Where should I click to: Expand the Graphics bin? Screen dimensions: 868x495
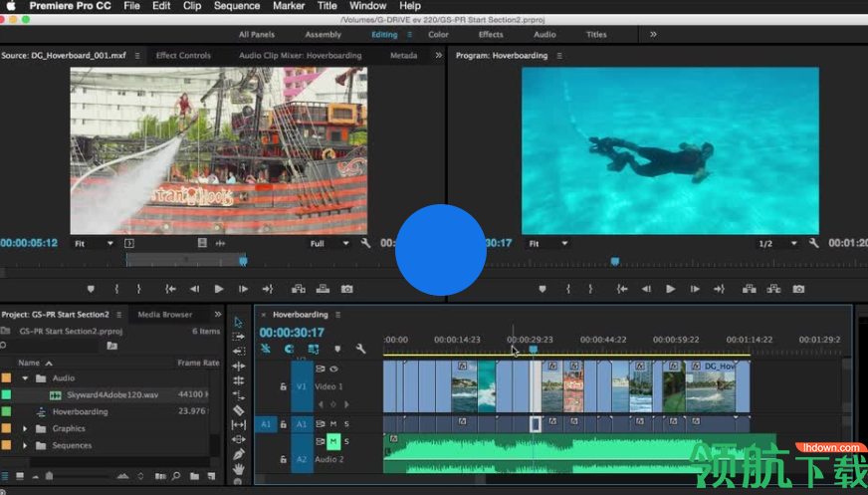25,428
